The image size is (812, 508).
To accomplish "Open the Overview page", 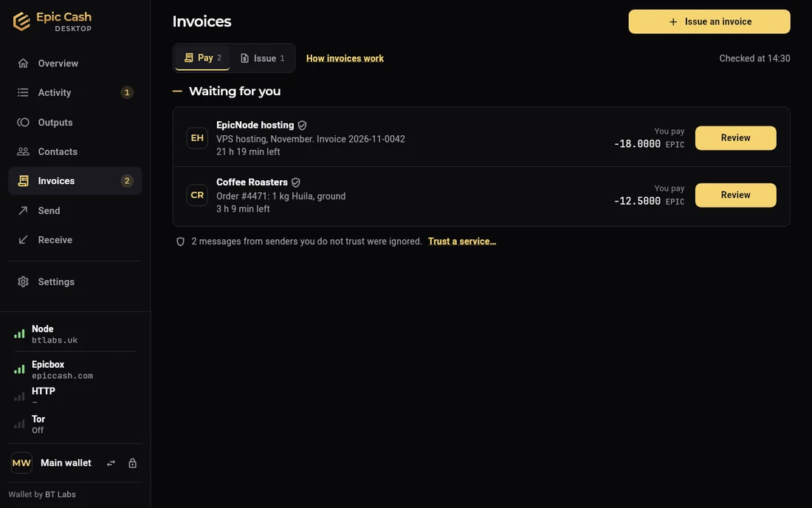I will pos(75,63).
